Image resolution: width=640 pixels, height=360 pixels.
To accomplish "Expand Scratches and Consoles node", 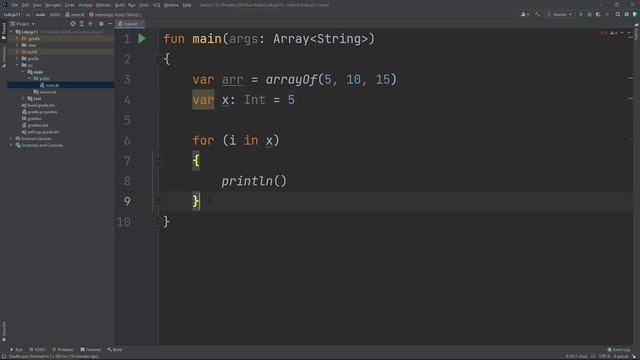I will (x=11, y=145).
